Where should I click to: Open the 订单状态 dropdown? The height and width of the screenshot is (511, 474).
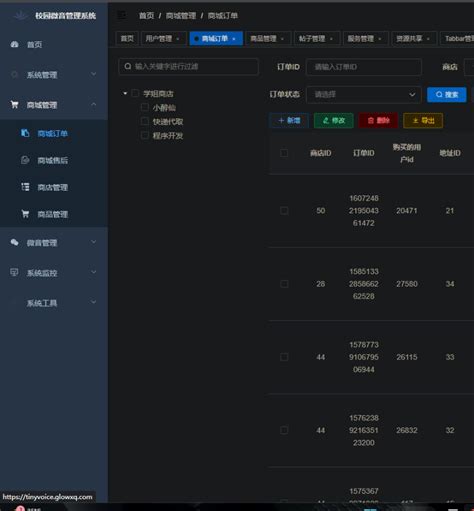[x=364, y=95]
